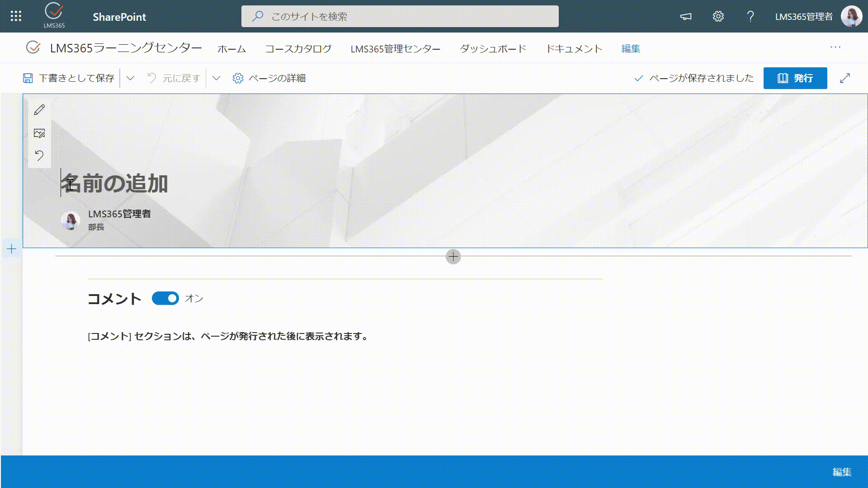Open the LMS365管理センター navigation item
Image resolution: width=868 pixels, height=488 pixels.
coord(396,49)
